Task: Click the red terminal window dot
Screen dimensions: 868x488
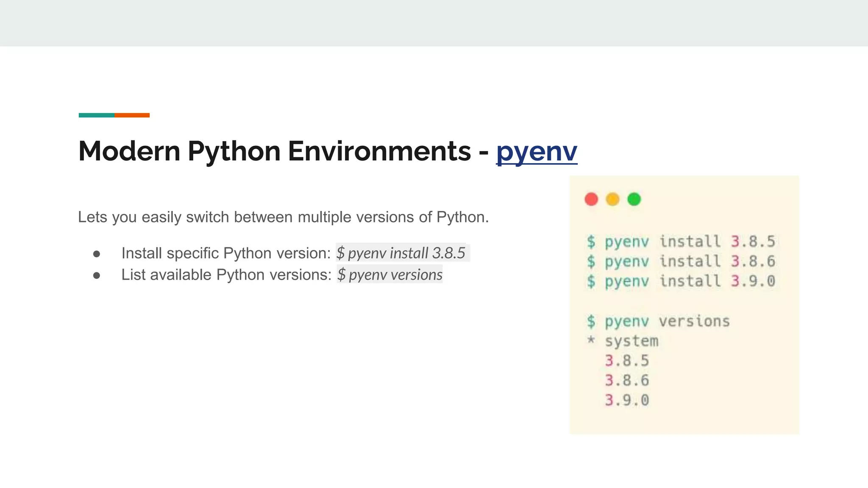Action: click(x=591, y=199)
